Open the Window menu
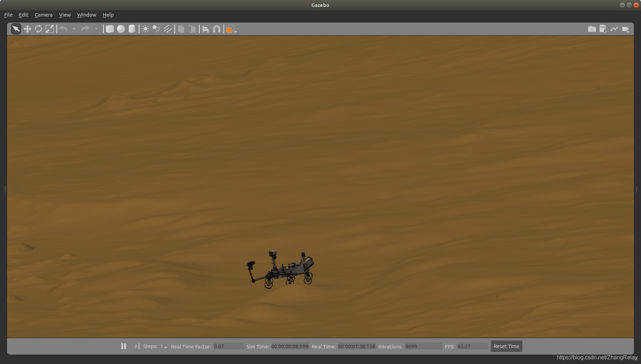 [x=86, y=15]
